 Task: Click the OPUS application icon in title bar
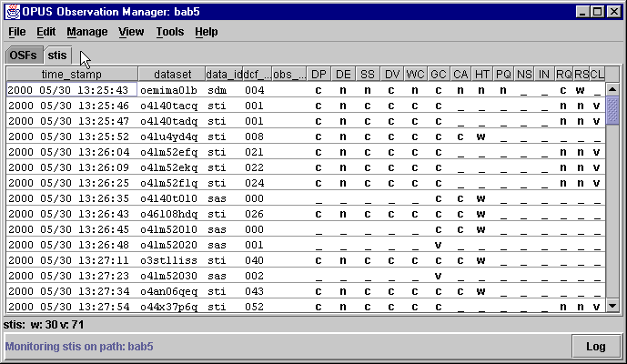click(x=10, y=11)
